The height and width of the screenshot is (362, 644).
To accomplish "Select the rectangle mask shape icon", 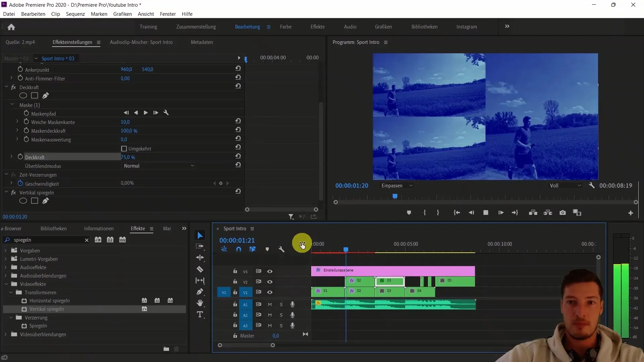I will [x=35, y=96].
